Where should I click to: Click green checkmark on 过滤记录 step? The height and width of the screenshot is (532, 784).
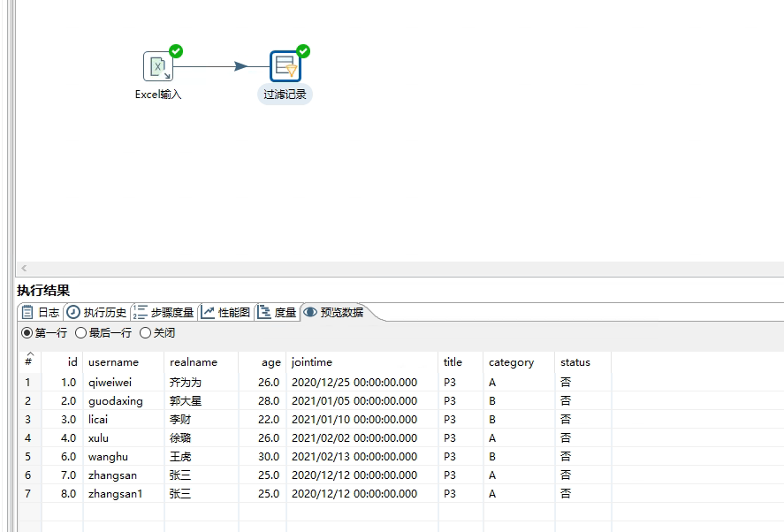click(303, 51)
